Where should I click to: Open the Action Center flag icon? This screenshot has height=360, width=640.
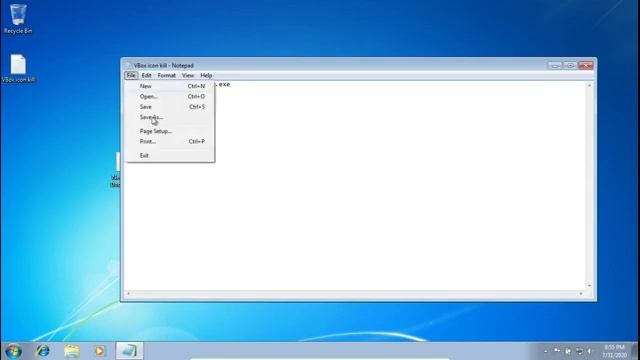(x=557, y=351)
